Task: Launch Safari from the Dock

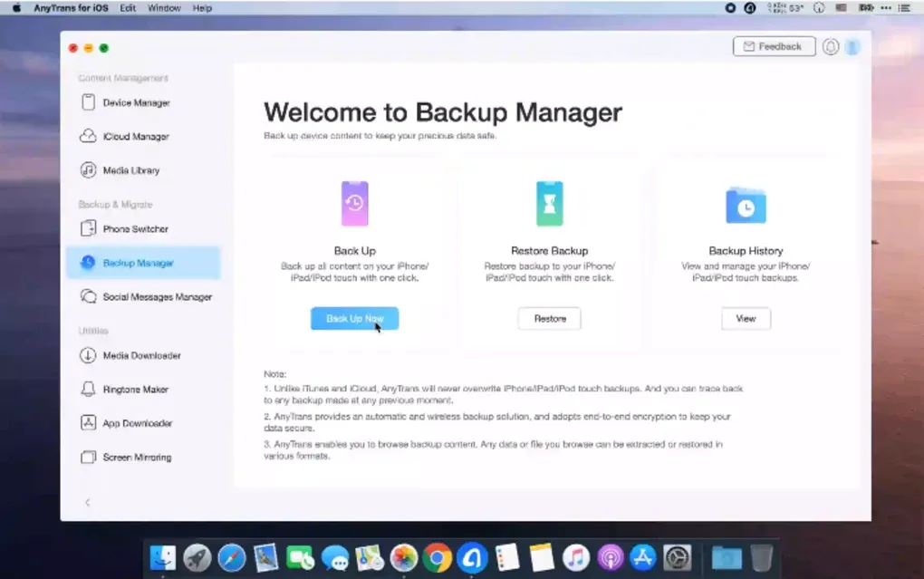Action: pyautogui.click(x=232, y=558)
